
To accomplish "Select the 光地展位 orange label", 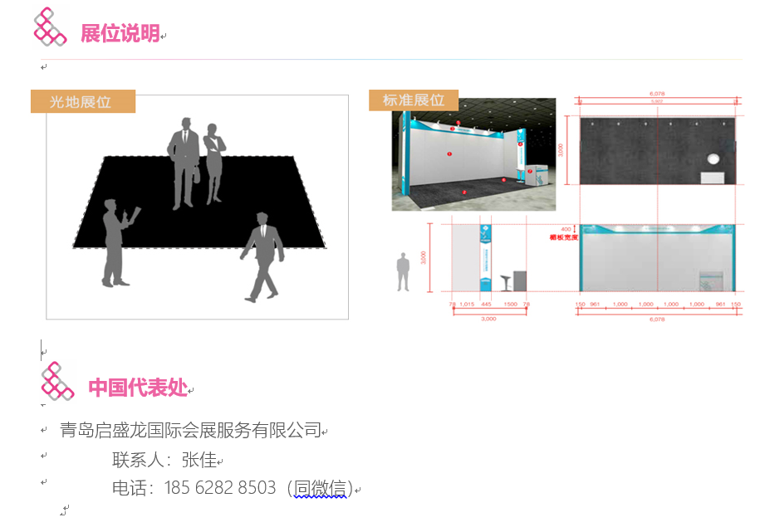I will click(x=82, y=102).
